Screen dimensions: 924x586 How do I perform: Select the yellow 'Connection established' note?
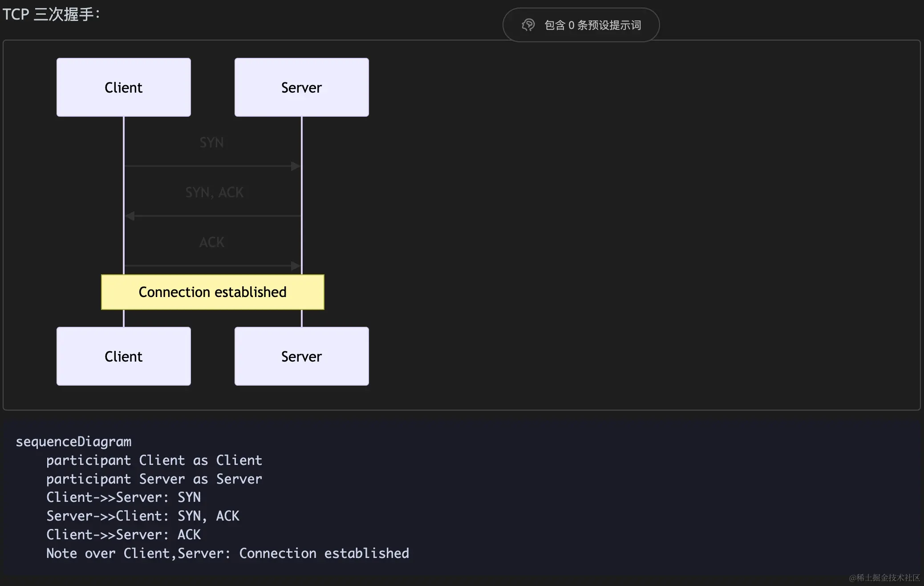coord(213,292)
